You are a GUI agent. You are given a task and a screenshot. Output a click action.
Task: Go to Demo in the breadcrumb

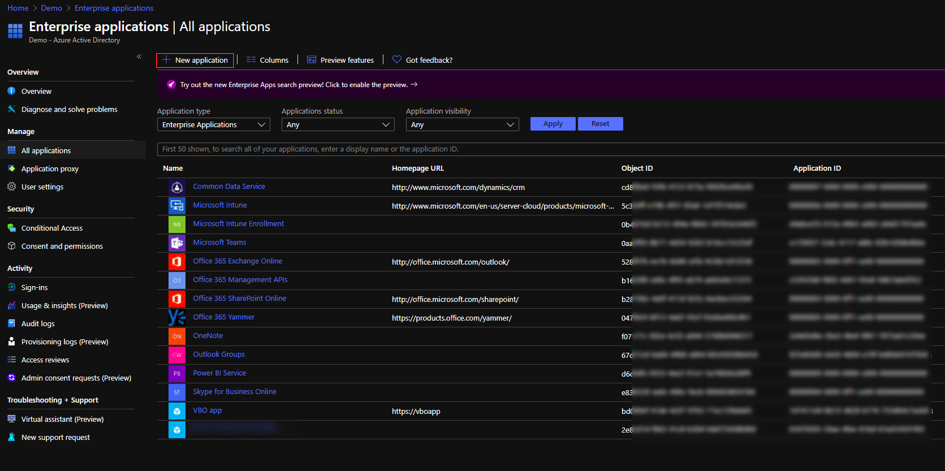coord(51,8)
